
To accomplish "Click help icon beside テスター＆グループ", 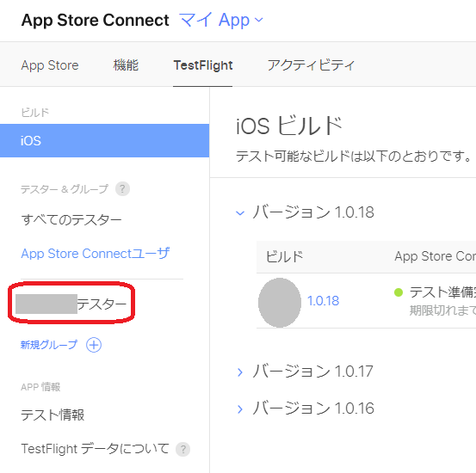I will (122, 189).
